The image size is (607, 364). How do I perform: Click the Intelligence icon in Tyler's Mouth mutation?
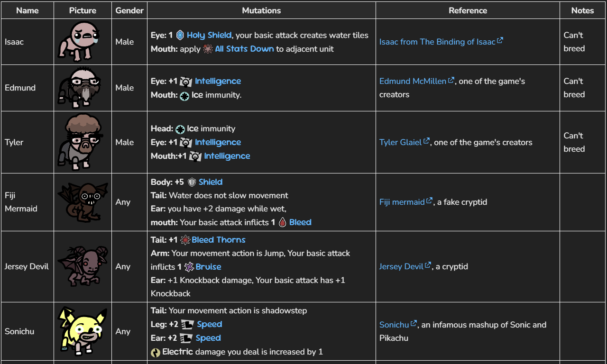195,156
